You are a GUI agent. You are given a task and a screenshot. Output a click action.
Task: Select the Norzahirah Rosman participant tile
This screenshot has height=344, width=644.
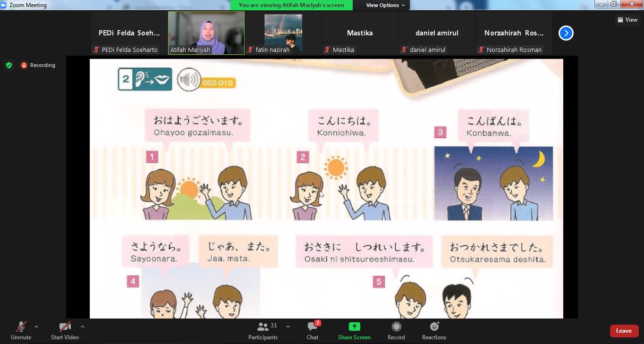(x=514, y=33)
